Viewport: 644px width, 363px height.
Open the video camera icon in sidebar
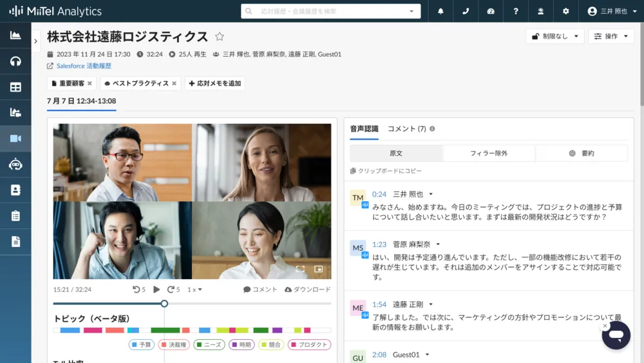tap(15, 139)
